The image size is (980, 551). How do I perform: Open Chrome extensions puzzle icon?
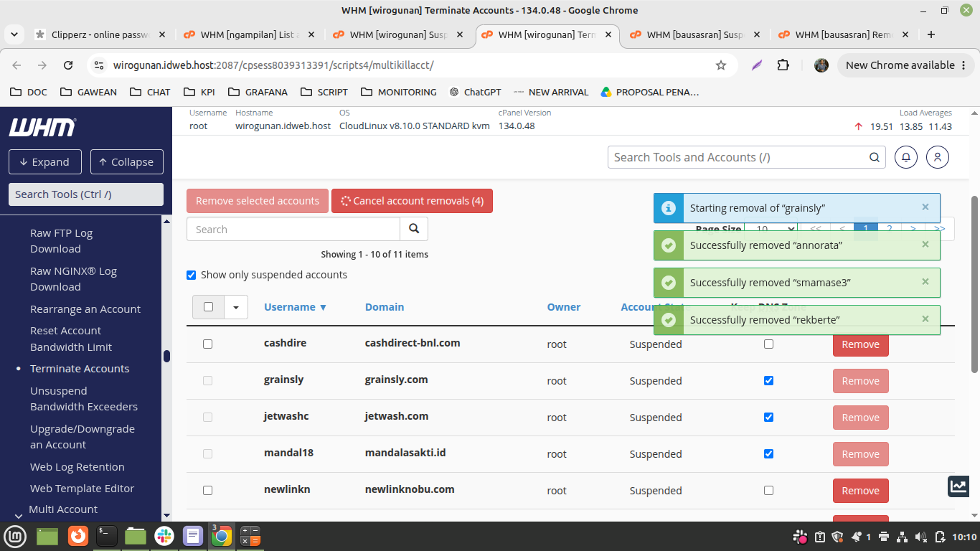coord(783,65)
